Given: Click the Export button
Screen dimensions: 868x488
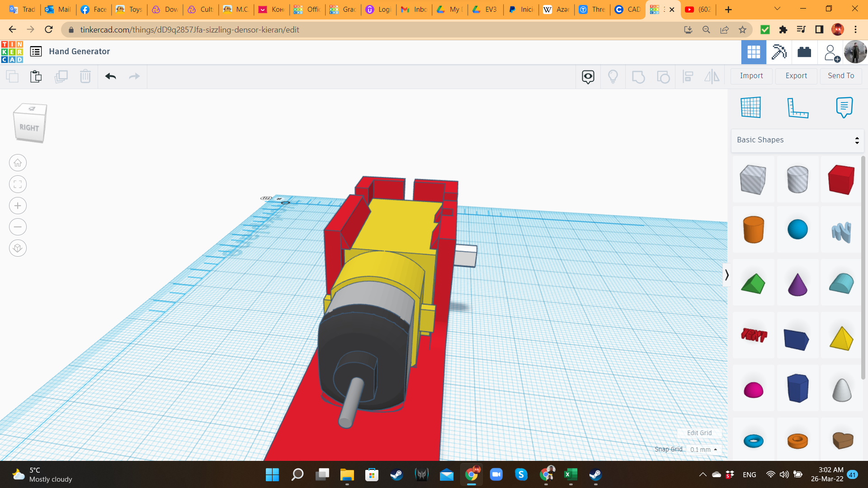Looking at the screenshot, I should [796, 76].
